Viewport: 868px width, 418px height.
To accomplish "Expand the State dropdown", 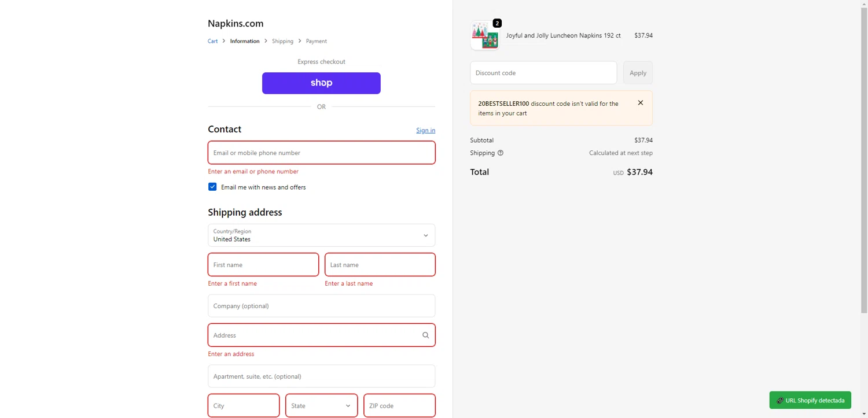I will 321,406.
